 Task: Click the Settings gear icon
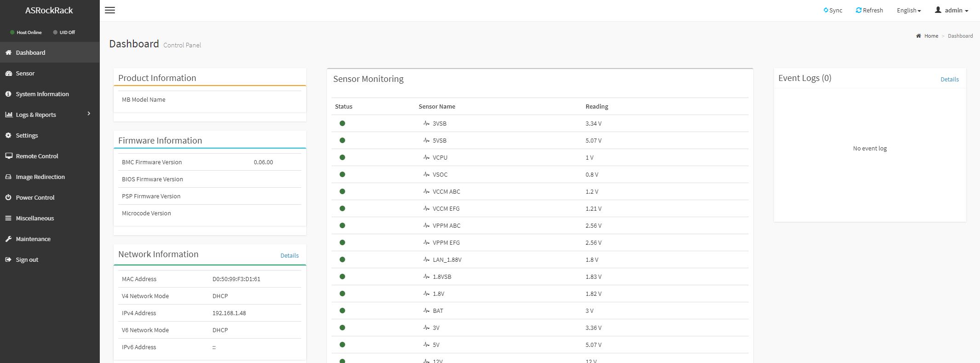[8, 135]
